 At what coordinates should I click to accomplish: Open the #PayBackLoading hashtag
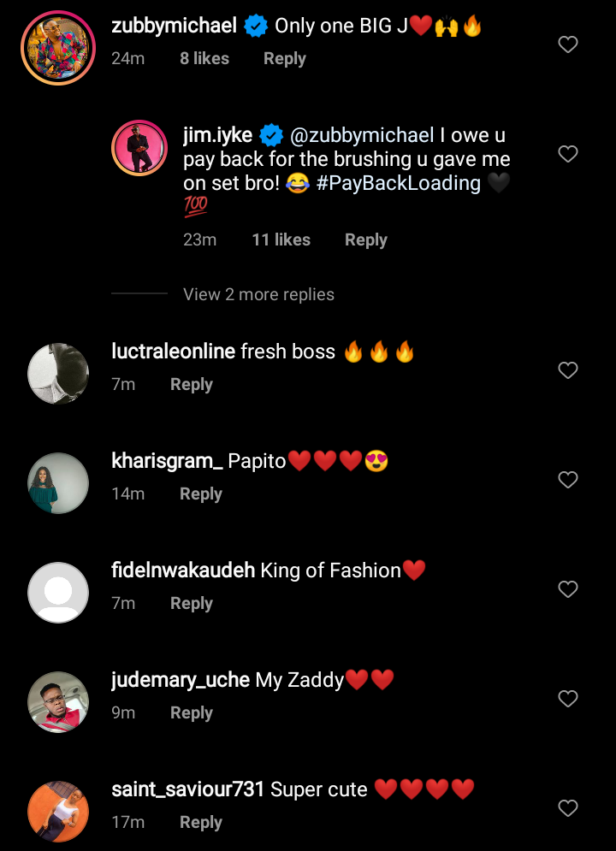[399, 183]
